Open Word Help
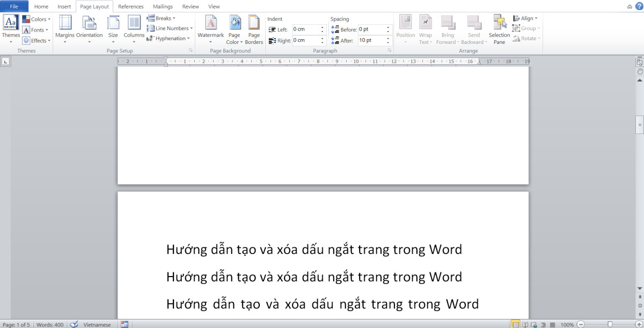Viewport: 644px width, 328px height. coord(638,6)
